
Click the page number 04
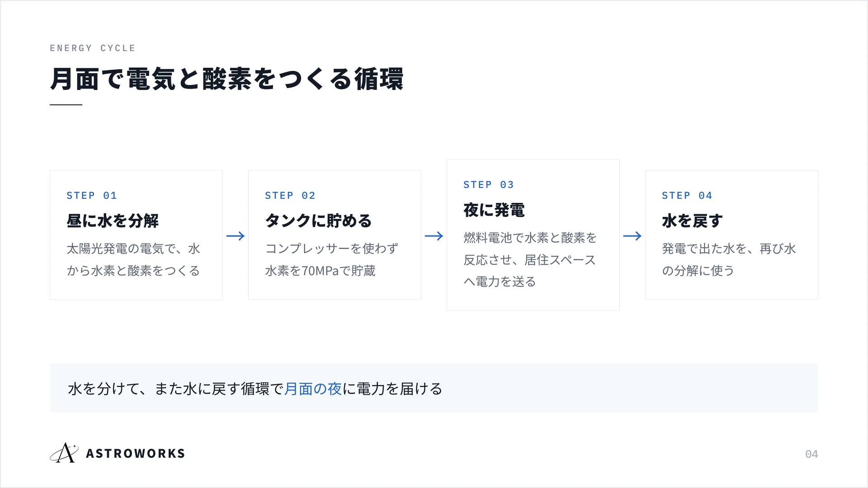pyautogui.click(x=811, y=454)
